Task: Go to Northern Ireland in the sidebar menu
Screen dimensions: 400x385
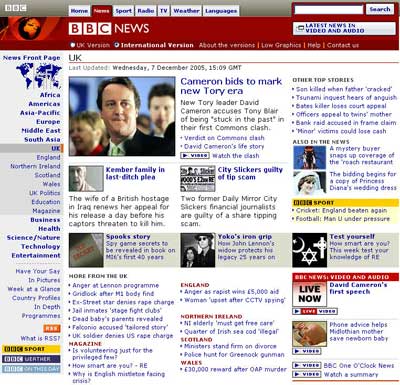Action: coord(35,166)
